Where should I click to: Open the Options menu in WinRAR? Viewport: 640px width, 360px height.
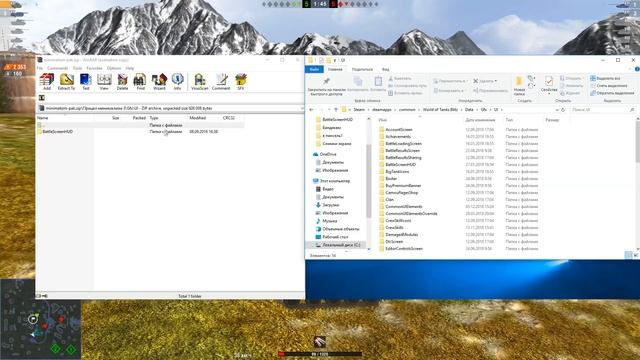click(114, 68)
